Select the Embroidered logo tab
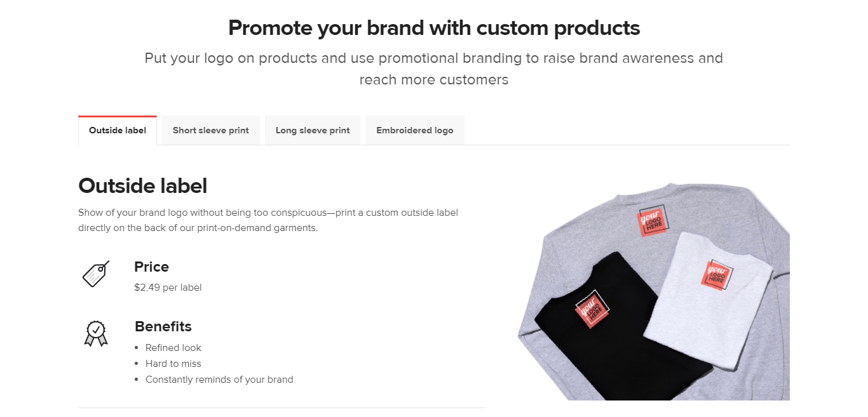Viewport: 868px width, 417px height. (414, 130)
